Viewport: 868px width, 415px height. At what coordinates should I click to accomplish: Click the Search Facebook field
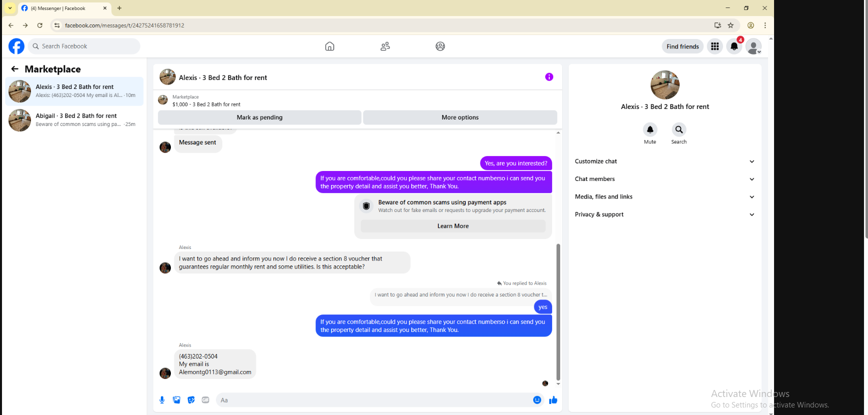click(84, 46)
